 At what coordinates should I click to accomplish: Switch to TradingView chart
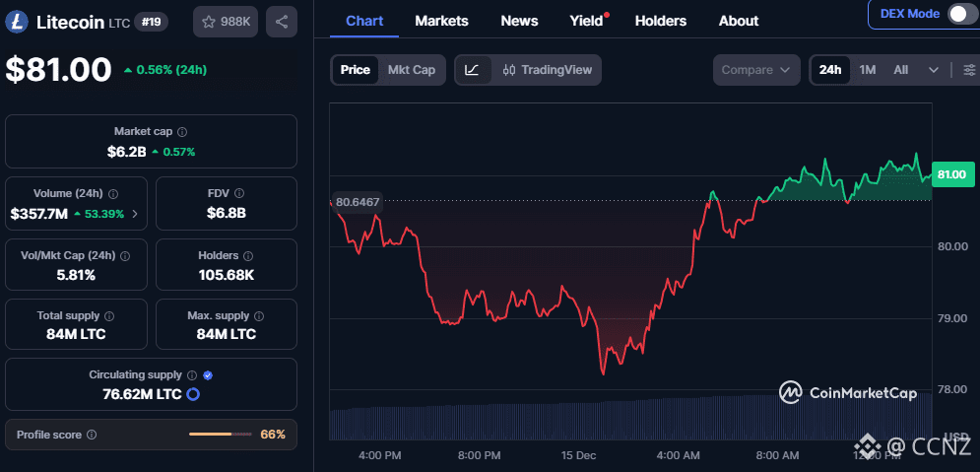click(547, 70)
